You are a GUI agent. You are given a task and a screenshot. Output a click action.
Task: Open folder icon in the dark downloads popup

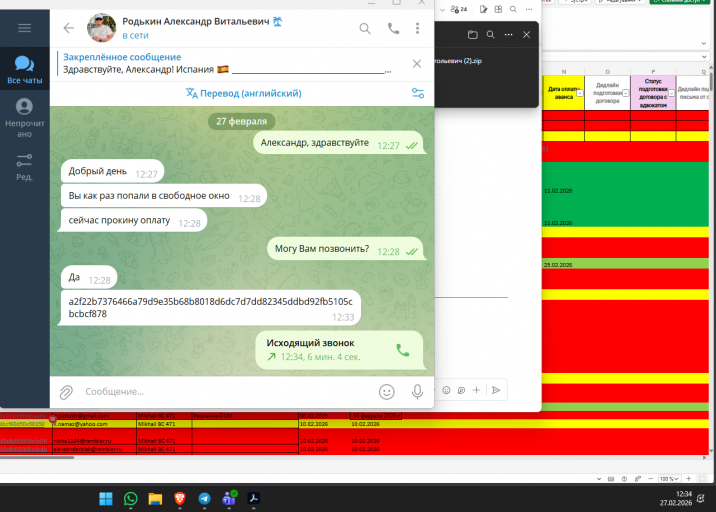point(473,35)
